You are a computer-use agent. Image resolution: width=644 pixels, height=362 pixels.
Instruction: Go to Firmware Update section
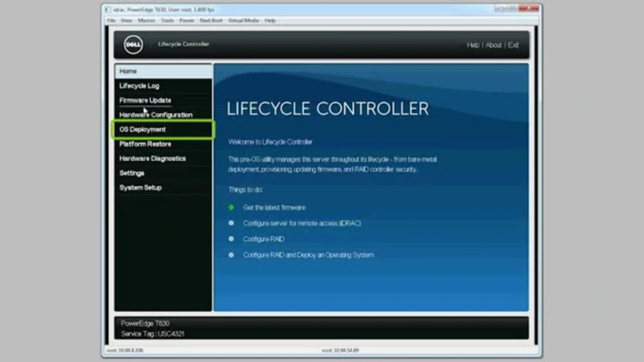coord(145,100)
